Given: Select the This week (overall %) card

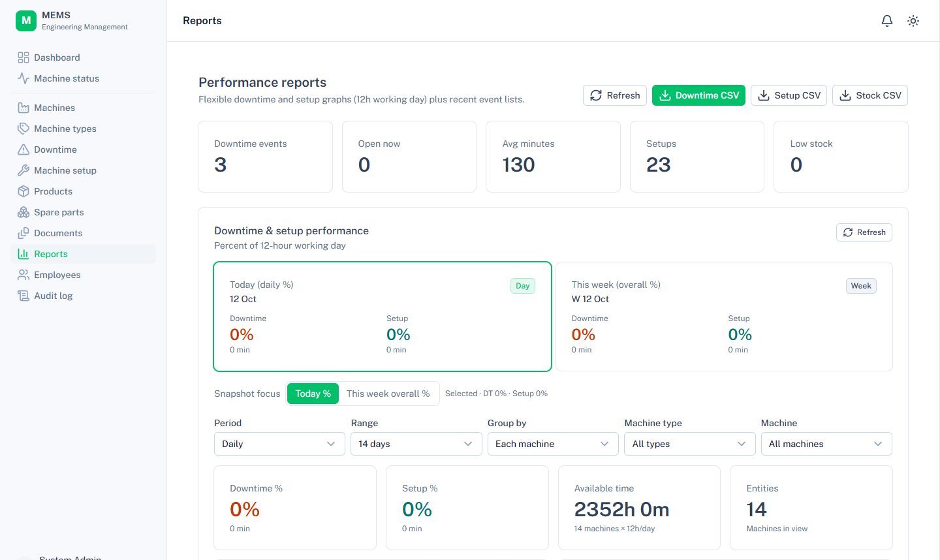Looking at the screenshot, I should point(724,317).
